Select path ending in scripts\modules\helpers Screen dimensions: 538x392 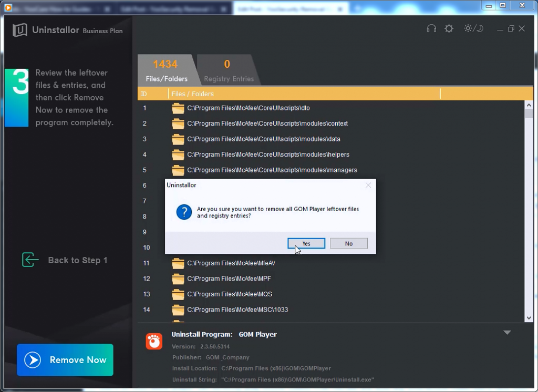(268, 155)
